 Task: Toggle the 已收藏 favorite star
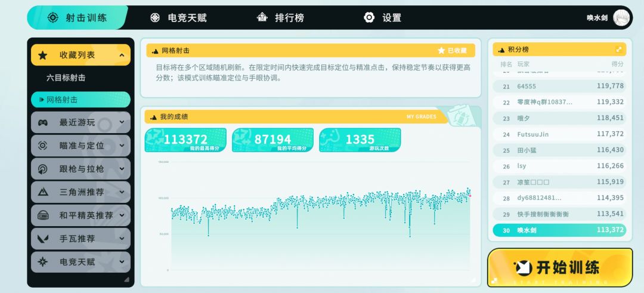441,51
